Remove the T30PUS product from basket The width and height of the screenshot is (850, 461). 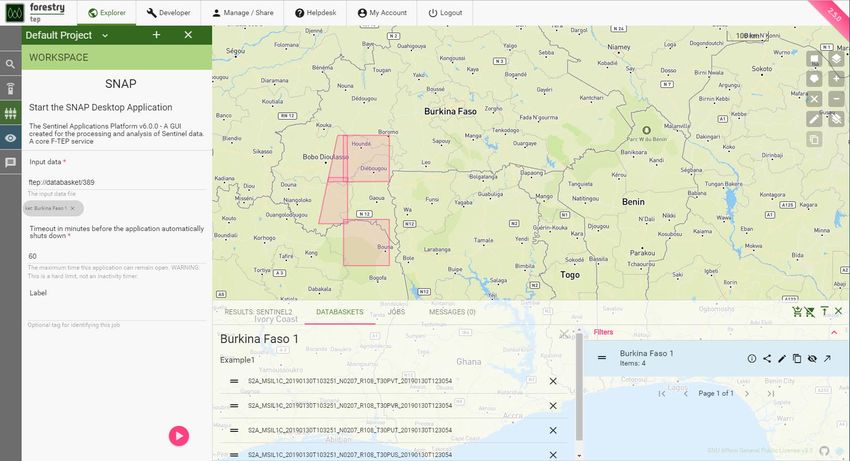coord(553,455)
